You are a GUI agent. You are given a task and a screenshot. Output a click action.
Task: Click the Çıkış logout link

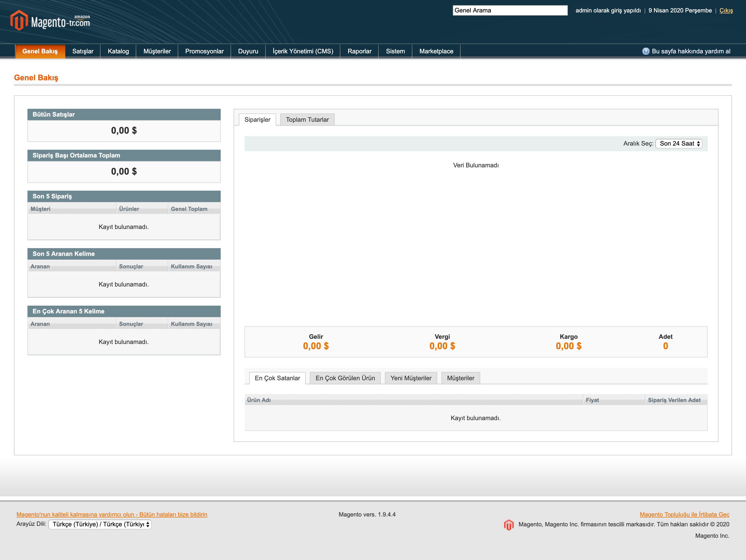(x=726, y=10)
